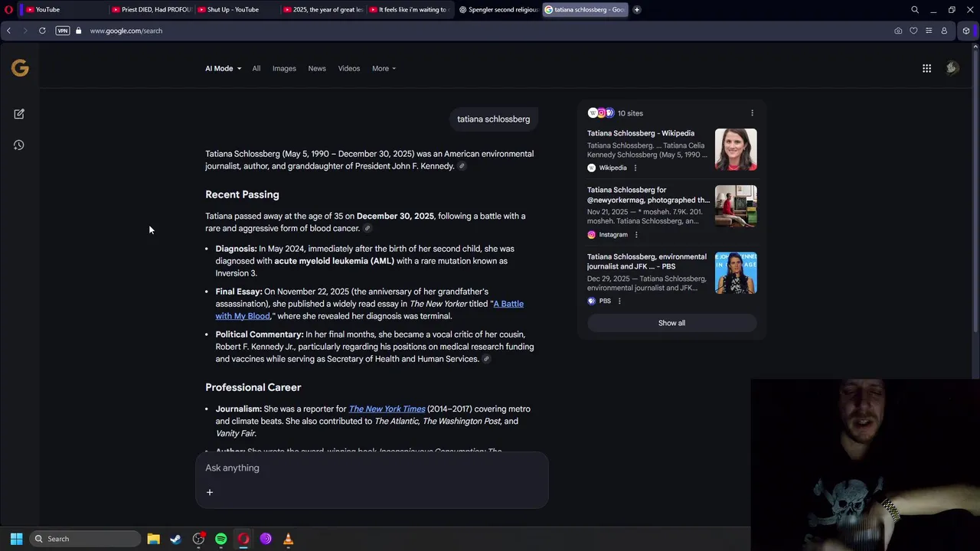Click the tab search magnifier icon
The width and height of the screenshot is (980, 551).
click(915, 10)
